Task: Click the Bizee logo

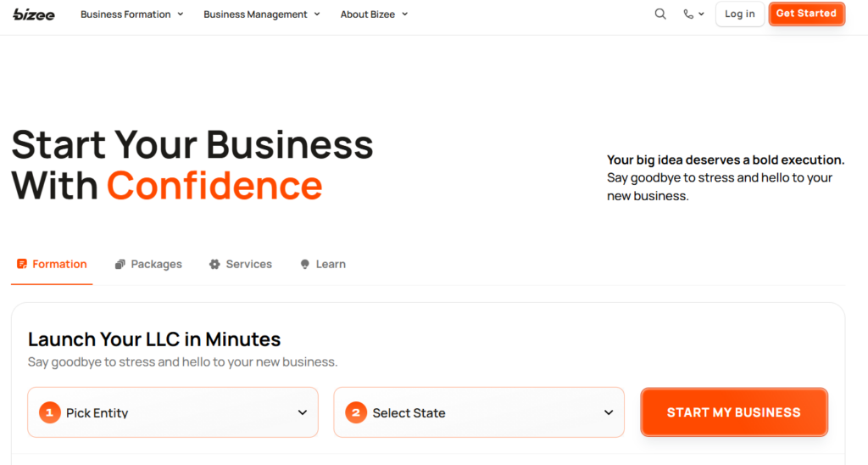Action: 34,14
